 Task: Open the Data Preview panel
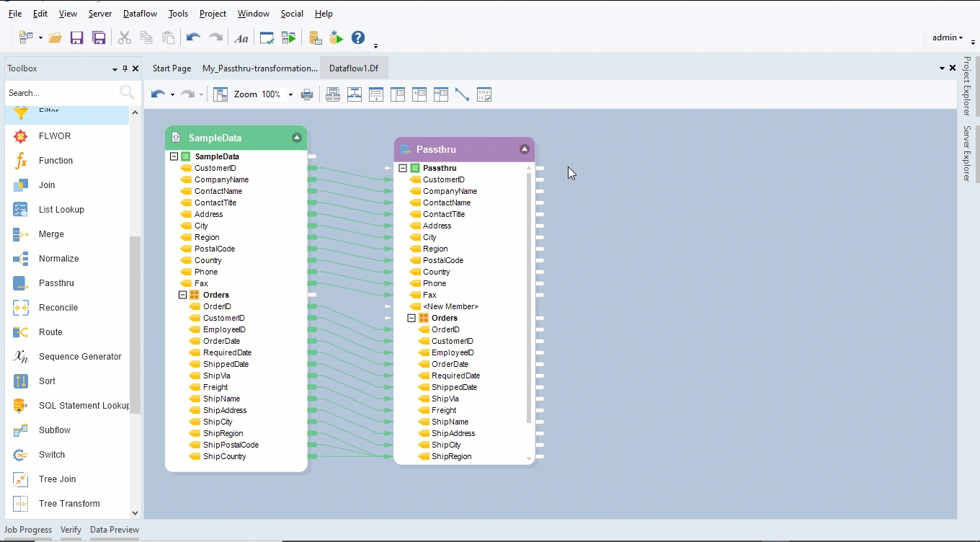(114, 530)
